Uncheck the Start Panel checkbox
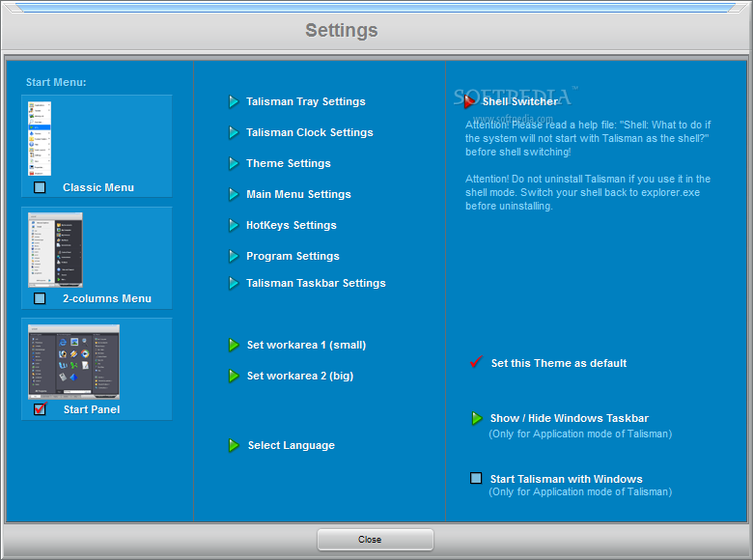Screen dimensions: 753x560 pos(40,408)
